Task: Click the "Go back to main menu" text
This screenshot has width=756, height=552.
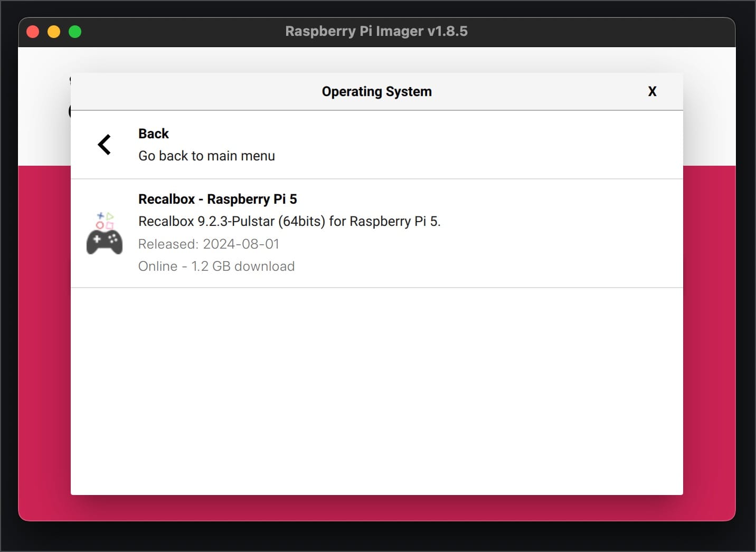Action: tap(206, 156)
